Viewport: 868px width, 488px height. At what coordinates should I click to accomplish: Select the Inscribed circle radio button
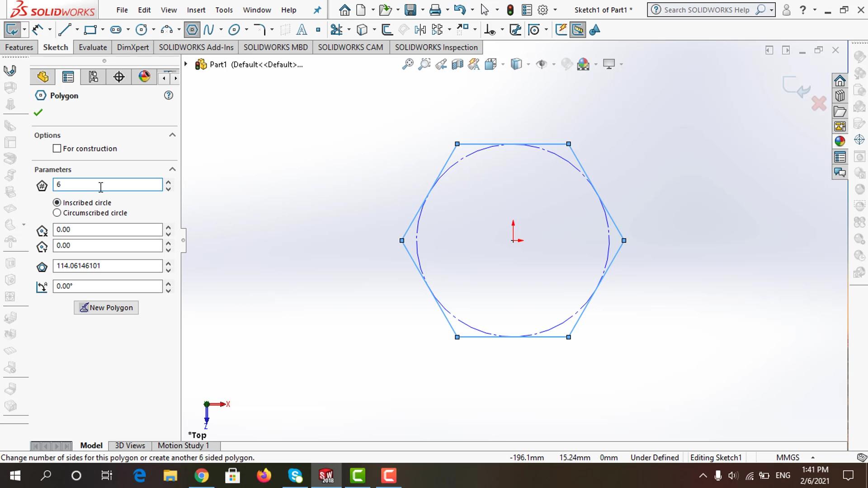tap(57, 202)
